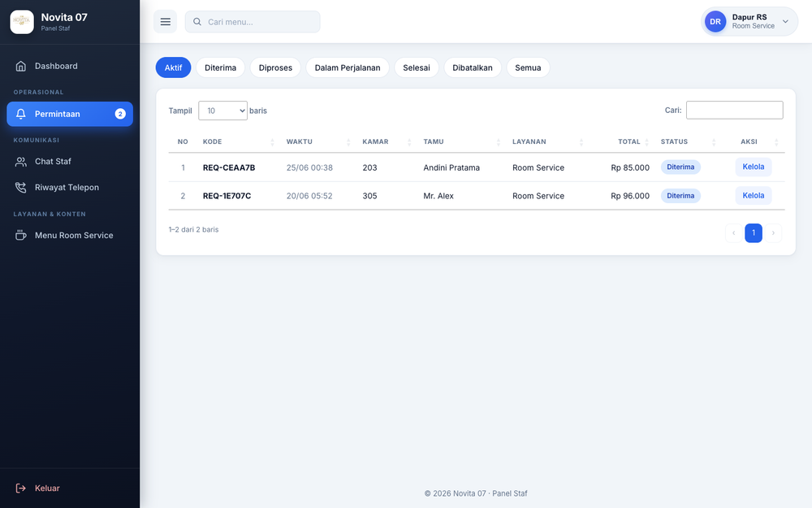Screen dimensions: 812x508
Task: Click the '1–2 dari 2 baris' info text
Action: pyautogui.click(x=194, y=229)
